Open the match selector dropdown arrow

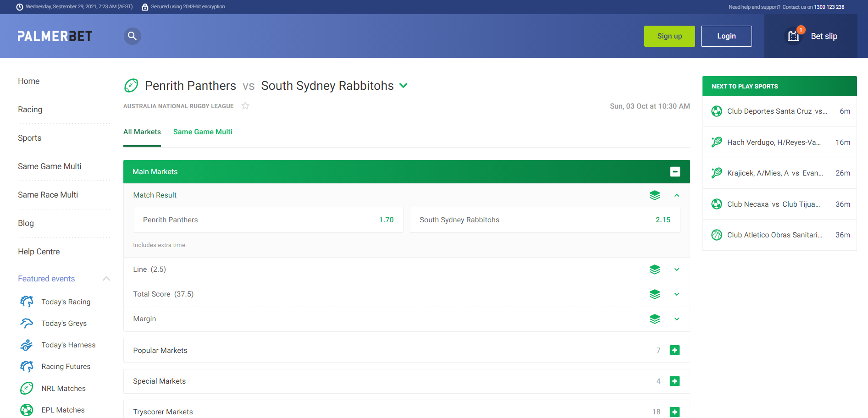(404, 86)
